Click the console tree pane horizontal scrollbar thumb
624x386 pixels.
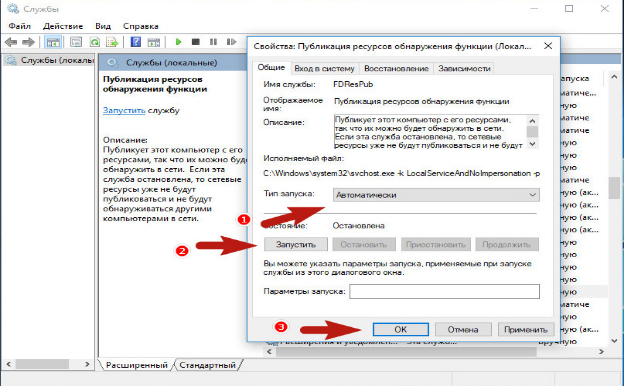click(x=42, y=364)
